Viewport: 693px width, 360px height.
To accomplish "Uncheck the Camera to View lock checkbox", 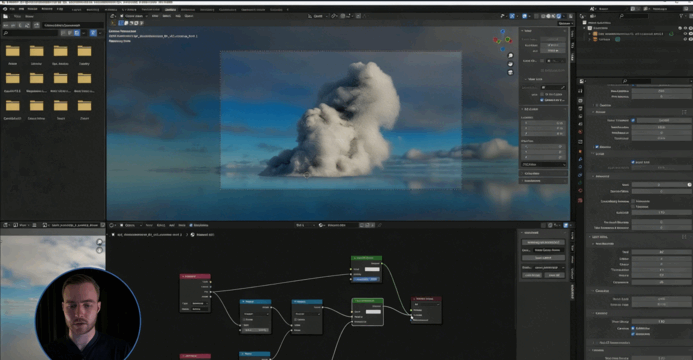I will 542,100.
